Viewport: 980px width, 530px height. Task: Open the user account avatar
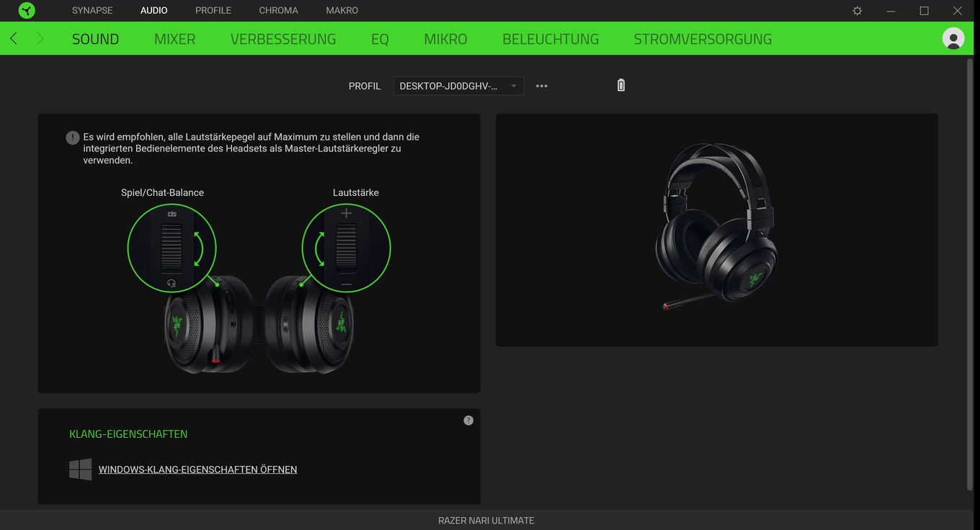(x=953, y=38)
